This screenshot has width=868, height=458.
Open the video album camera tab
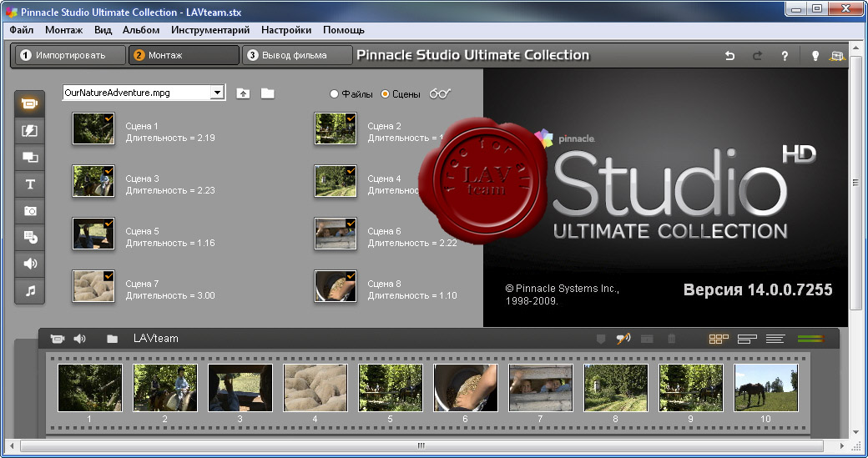[29, 103]
